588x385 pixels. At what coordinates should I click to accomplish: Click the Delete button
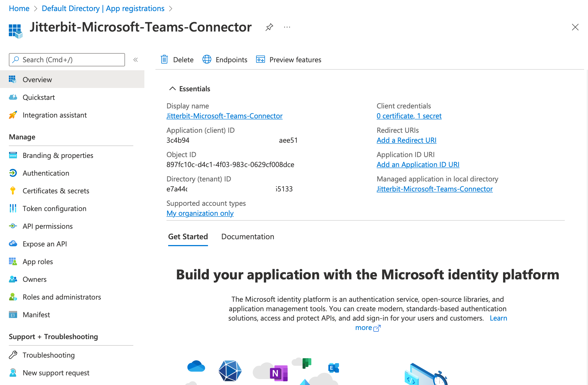(177, 59)
